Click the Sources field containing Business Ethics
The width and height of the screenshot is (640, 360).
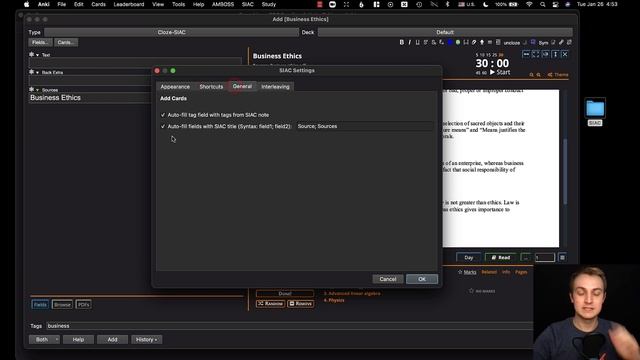90,98
